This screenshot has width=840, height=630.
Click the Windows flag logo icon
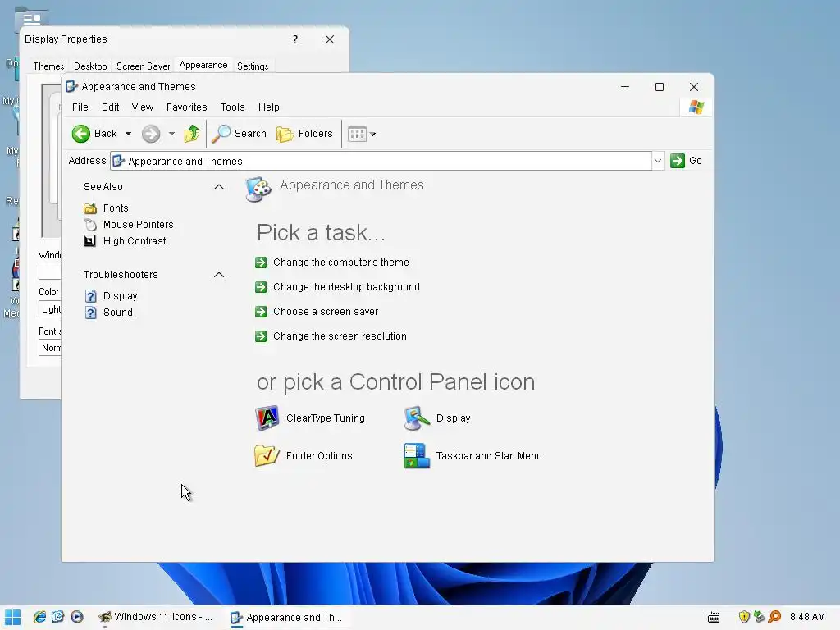(696, 107)
